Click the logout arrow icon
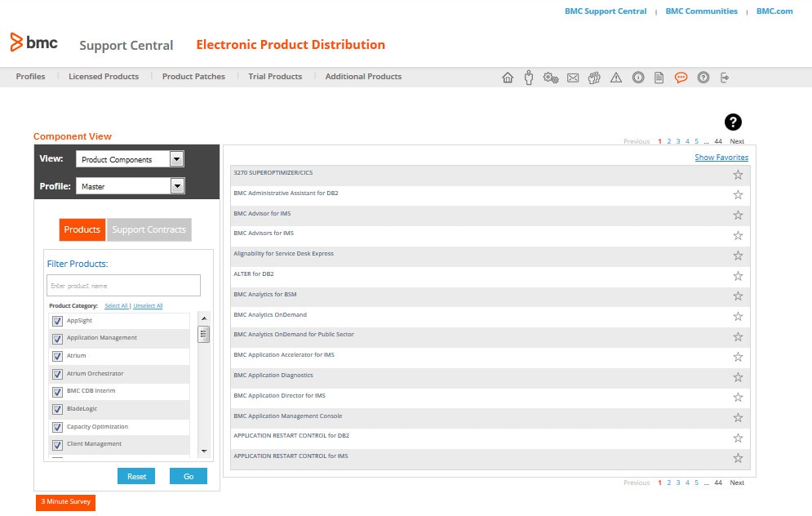 (724, 78)
